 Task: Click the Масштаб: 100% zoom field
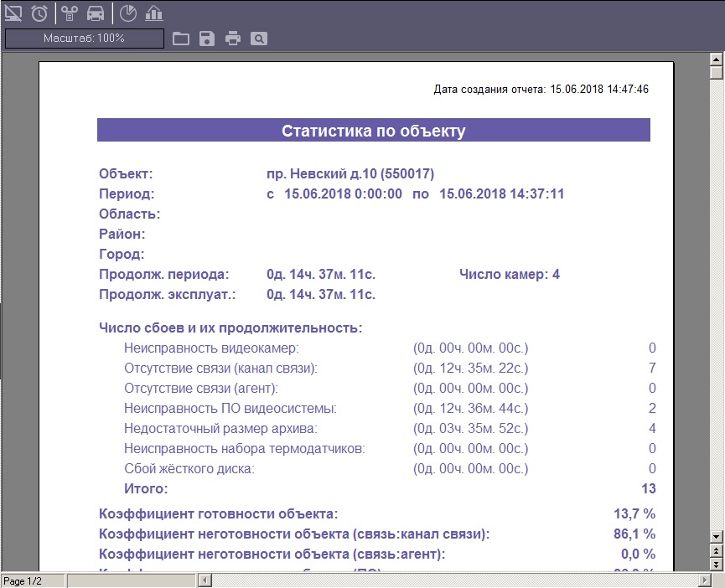pos(84,39)
